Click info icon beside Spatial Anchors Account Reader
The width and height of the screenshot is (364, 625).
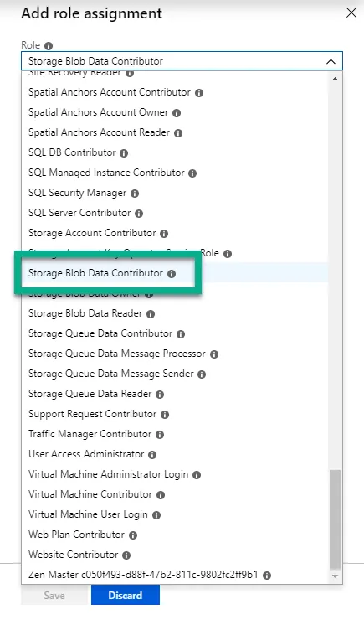click(x=178, y=133)
